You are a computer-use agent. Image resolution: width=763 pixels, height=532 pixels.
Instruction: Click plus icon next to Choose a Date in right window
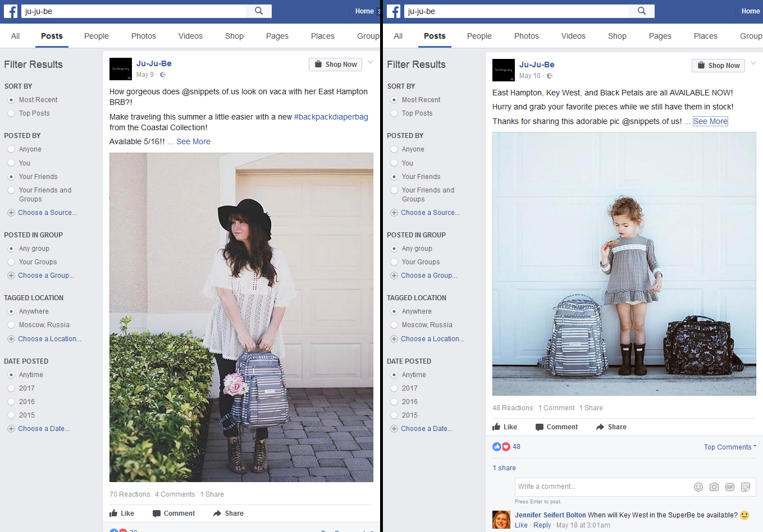pyautogui.click(x=394, y=429)
